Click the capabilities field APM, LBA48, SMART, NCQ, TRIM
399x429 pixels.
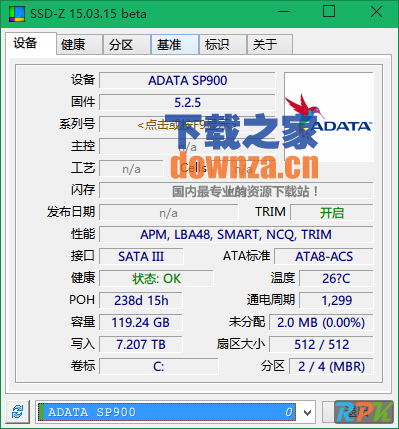[236, 234]
